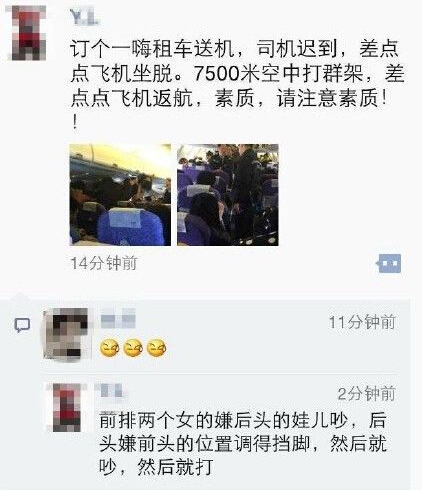Tap the reply's last line 吵，然后就打
Viewport: 422px width, 490px height.
[156, 466]
